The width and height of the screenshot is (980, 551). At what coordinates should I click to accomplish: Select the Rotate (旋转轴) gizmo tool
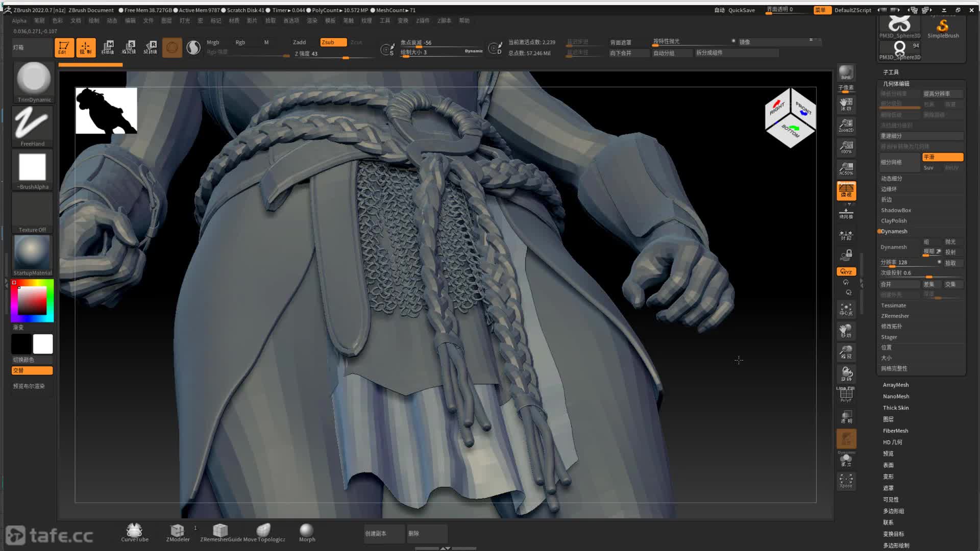pos(151,47)
